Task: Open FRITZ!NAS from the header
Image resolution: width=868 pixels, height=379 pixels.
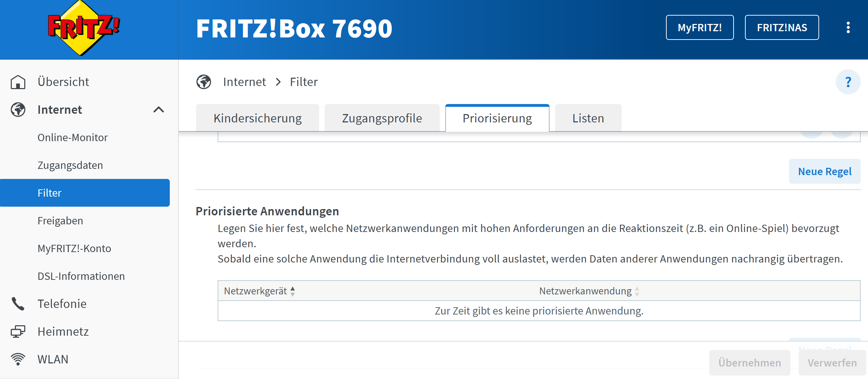Action: 782,27
